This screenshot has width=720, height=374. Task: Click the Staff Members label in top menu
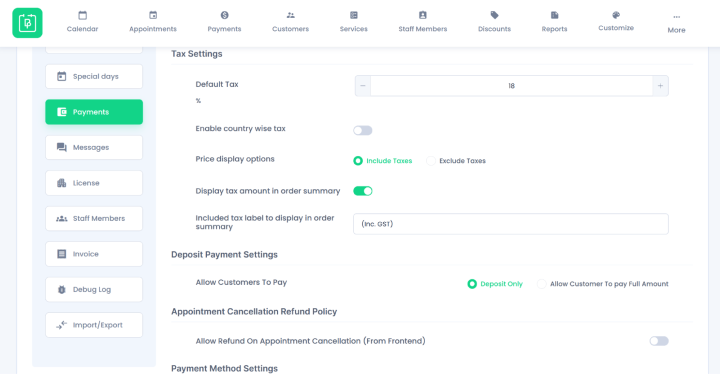(423, 29)
